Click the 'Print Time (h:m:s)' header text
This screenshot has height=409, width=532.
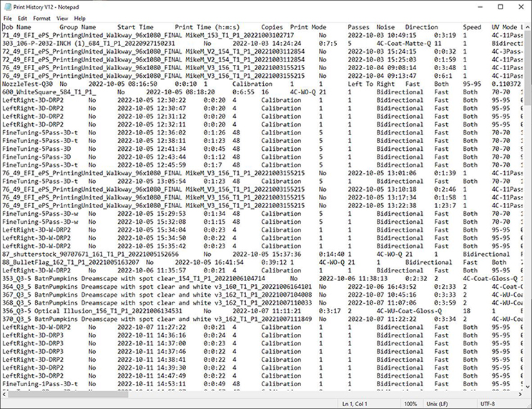(207, 27)
